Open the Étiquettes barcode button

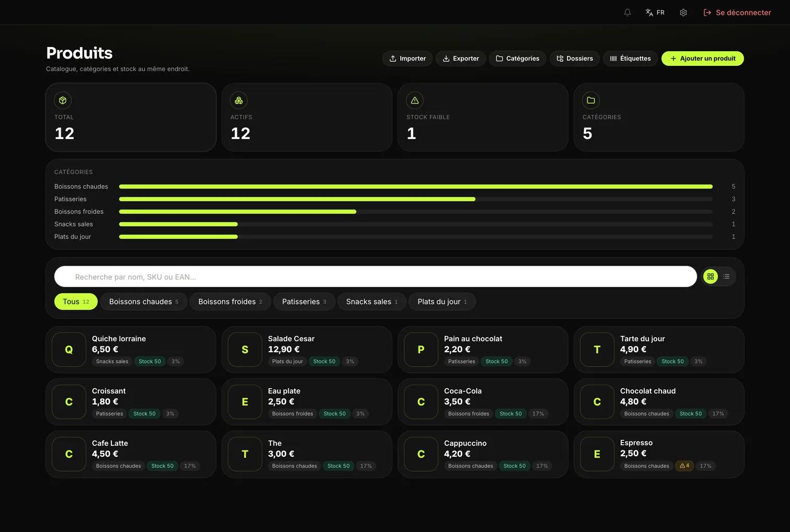(x=631, y=59)
